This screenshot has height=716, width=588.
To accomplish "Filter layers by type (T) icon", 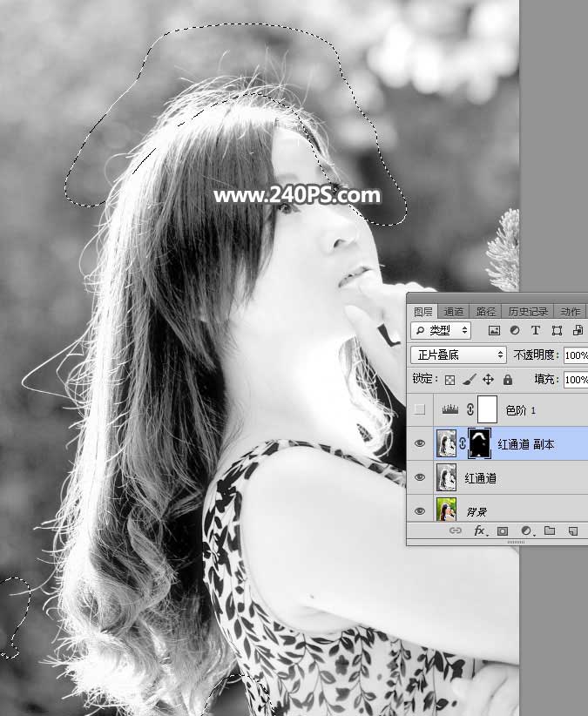I will tap(536, 331).
